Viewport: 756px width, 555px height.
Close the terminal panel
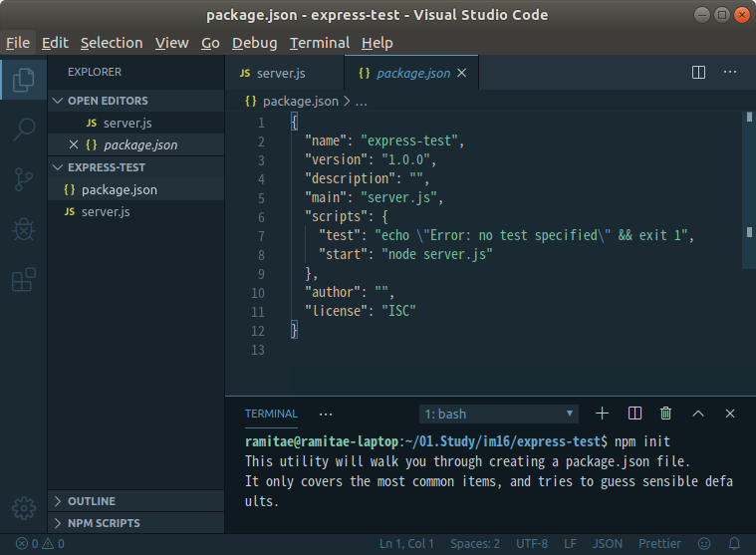(x=729, y=414)
